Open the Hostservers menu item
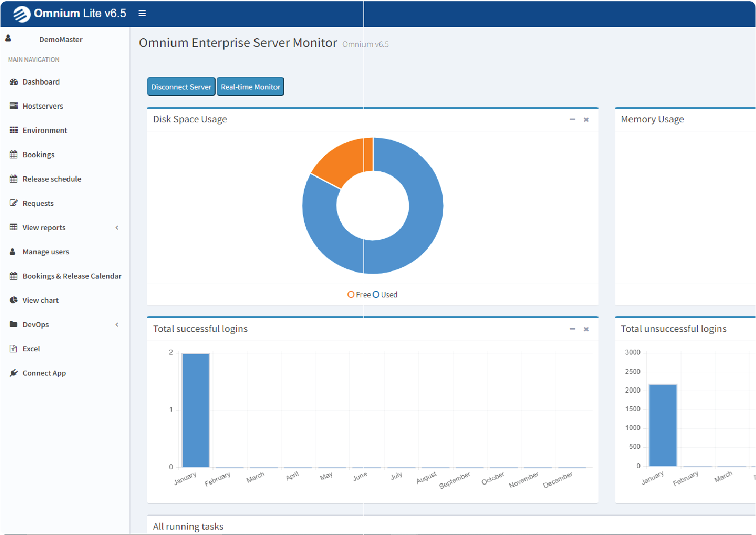The width and height of the screenshot is (756, 535). tap(65, 106)
